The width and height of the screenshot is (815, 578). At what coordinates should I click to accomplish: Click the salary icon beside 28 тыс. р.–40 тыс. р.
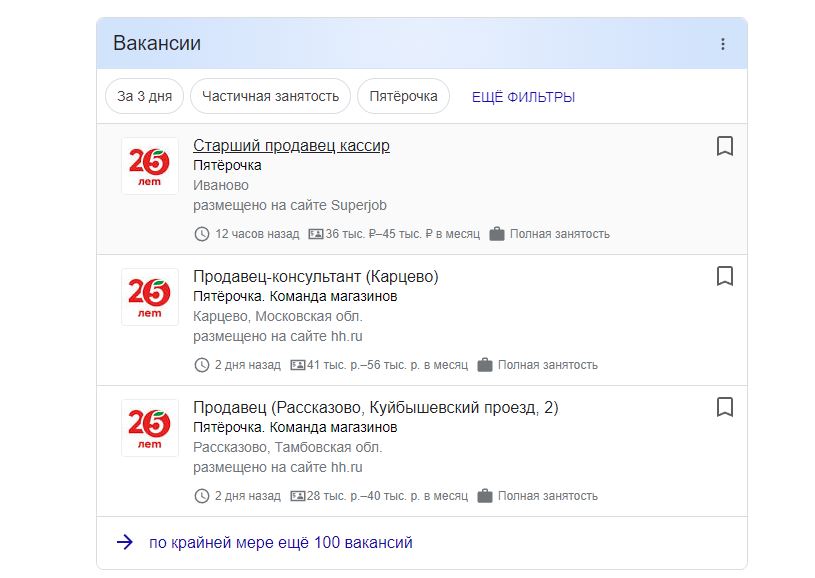(298, 496)
